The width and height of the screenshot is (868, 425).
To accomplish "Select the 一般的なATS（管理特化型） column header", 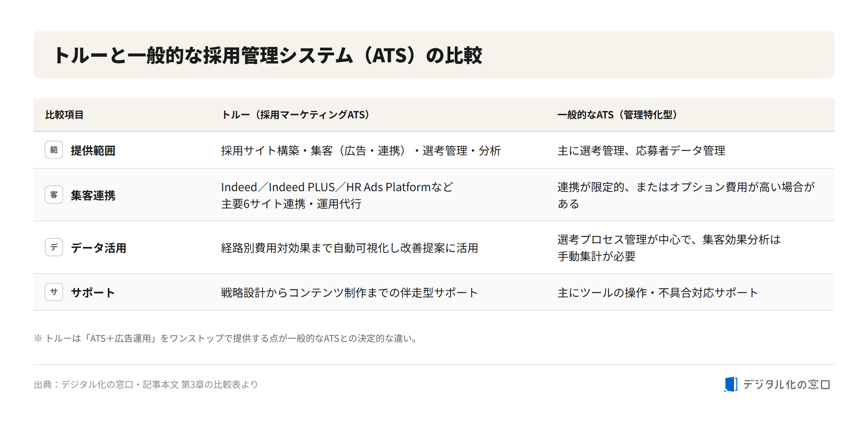I will coord(618,115).
